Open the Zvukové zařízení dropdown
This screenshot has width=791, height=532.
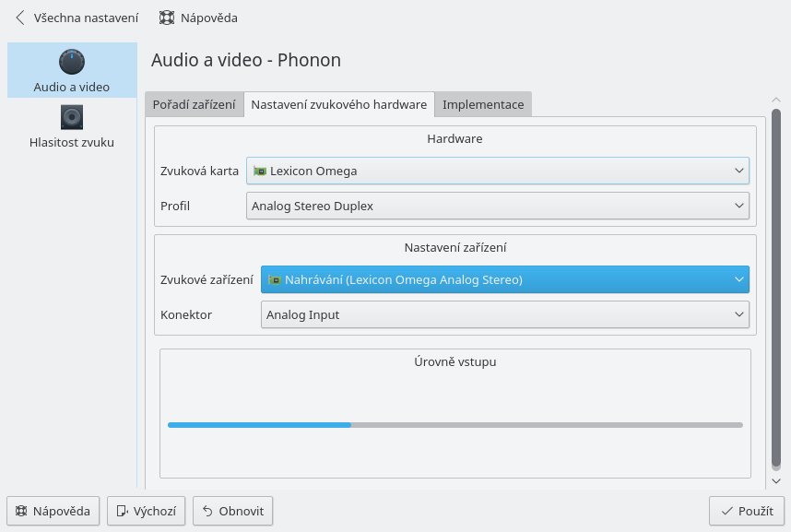click(x=504, y=279)
